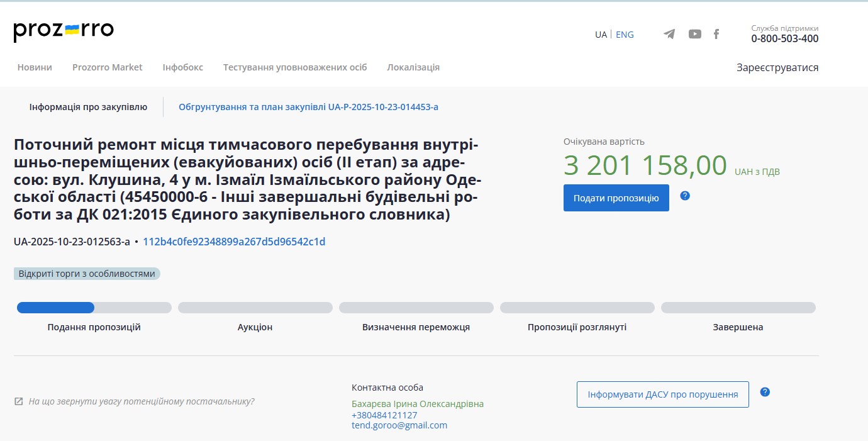Image resolution: width=868 pixels, height=441 pixels.
Task: Select the Інформація про закупівлю tab
Action: point(88,107)
